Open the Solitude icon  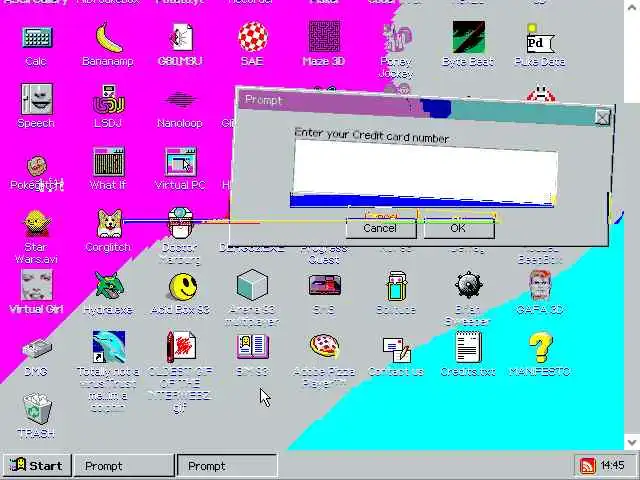tap(396, 286)
